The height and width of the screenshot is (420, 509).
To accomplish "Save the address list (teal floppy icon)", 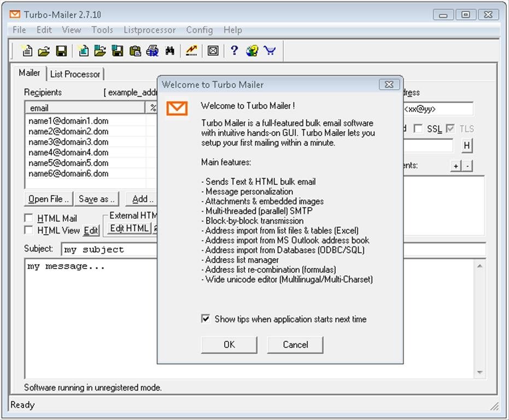I will click(117, 51).
